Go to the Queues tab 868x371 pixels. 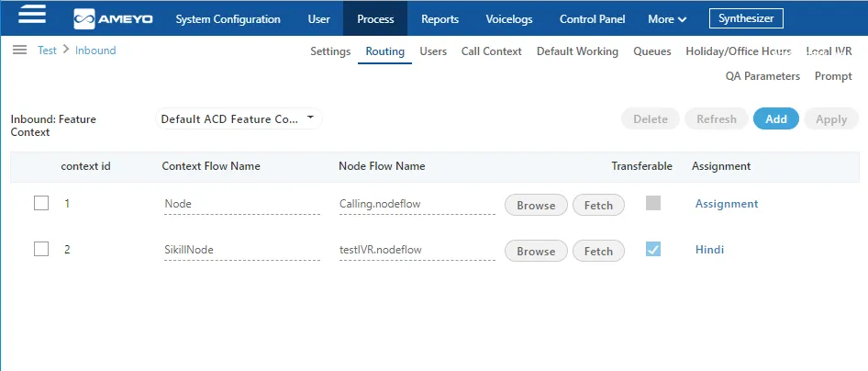click(x=652, y=51)
